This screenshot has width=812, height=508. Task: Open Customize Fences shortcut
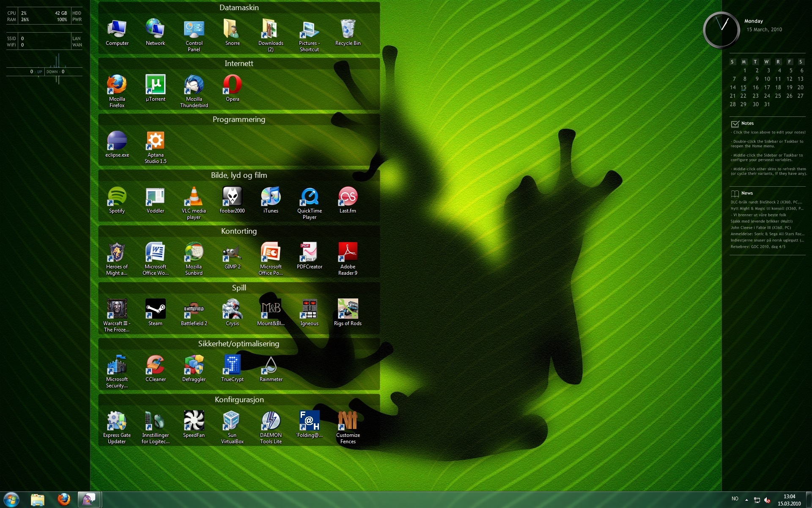coord(348,428)
